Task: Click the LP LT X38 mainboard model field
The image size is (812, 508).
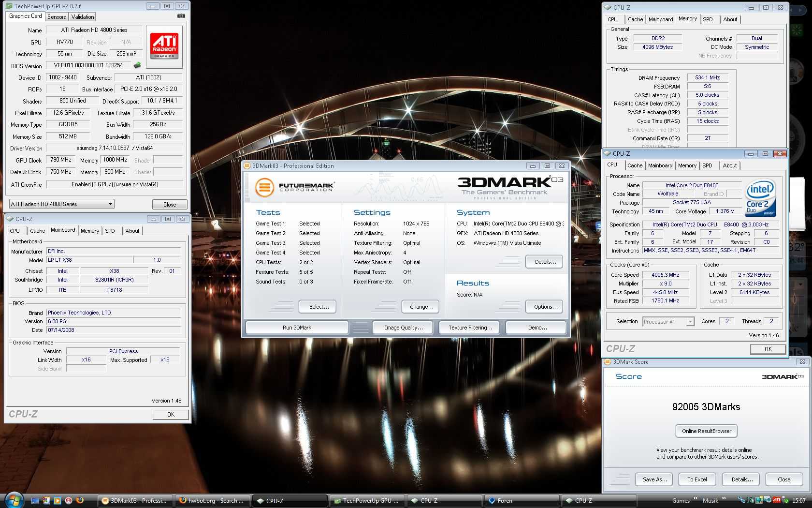Action: pos(89,260)
